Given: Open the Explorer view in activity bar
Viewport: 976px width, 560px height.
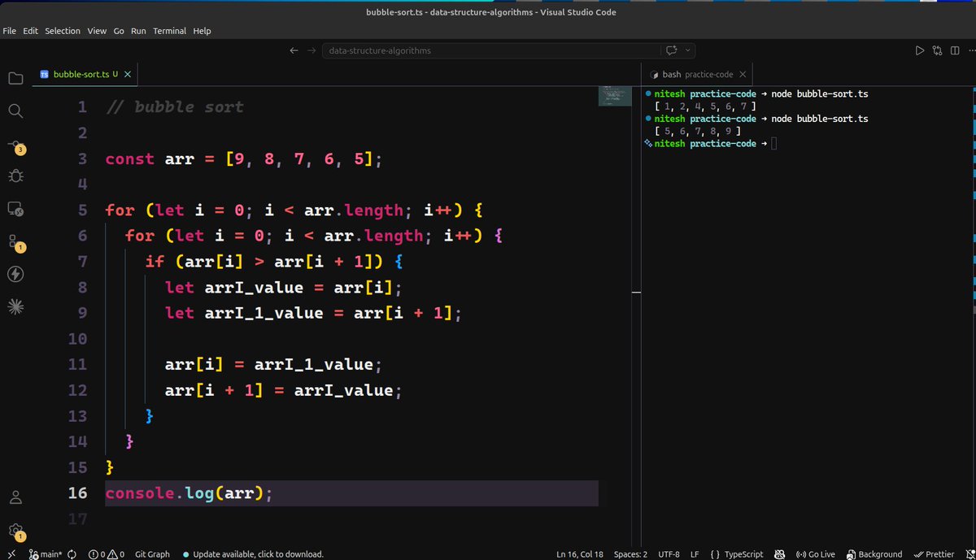Looking at the screenshot, I should point(15,78).
